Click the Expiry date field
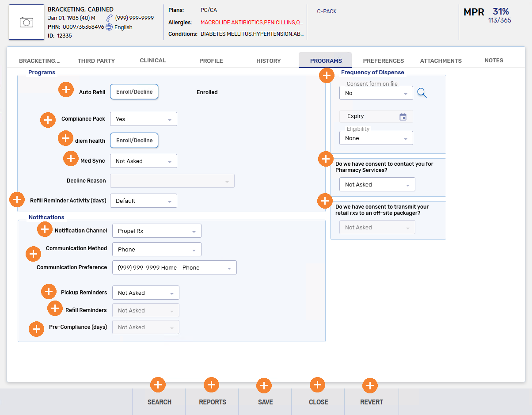 [x=370, y=117]
